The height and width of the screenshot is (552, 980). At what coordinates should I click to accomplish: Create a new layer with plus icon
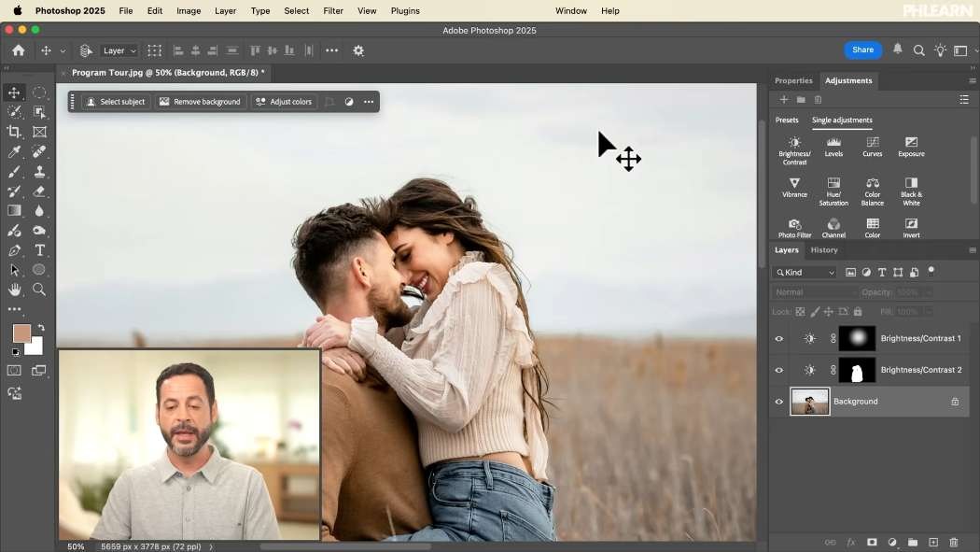[933, 542]
